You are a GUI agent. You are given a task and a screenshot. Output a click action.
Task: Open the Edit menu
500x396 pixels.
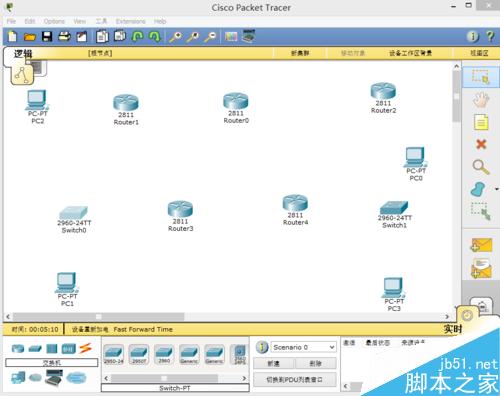pyautogui.click(x=30, y=21)
